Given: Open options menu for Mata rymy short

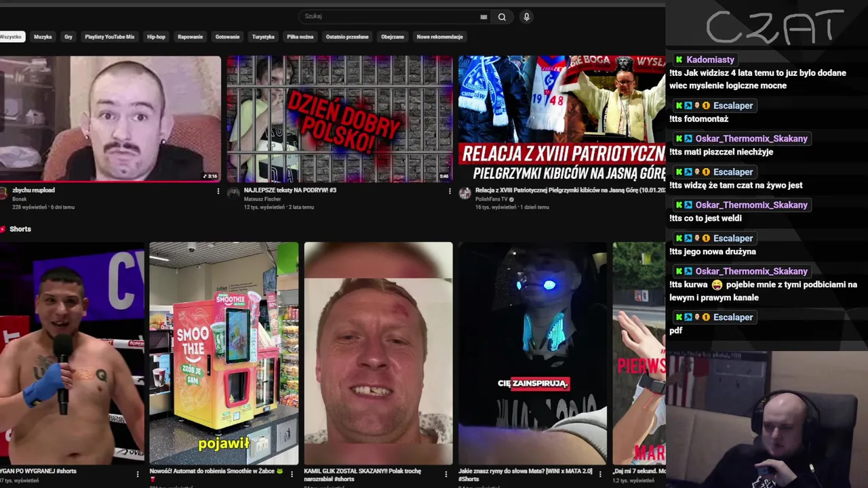Looking at the screenshot, I should pyautogui.click(x=600, y=474).
